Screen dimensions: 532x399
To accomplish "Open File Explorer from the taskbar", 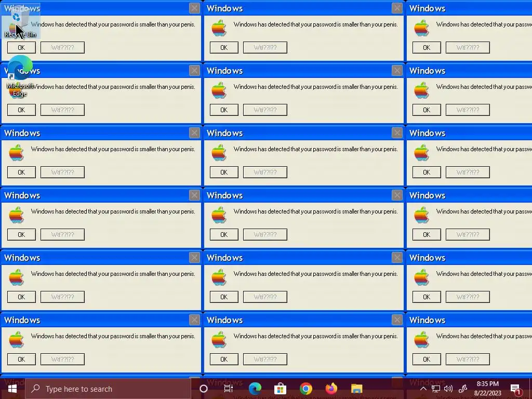I will pyautogui.click(x=356, y=389).
